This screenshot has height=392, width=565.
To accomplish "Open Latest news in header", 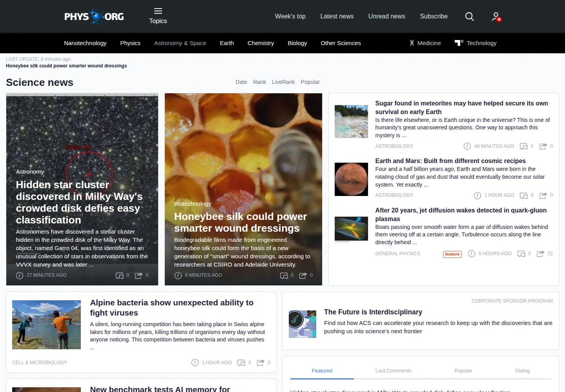I will 337,16.
